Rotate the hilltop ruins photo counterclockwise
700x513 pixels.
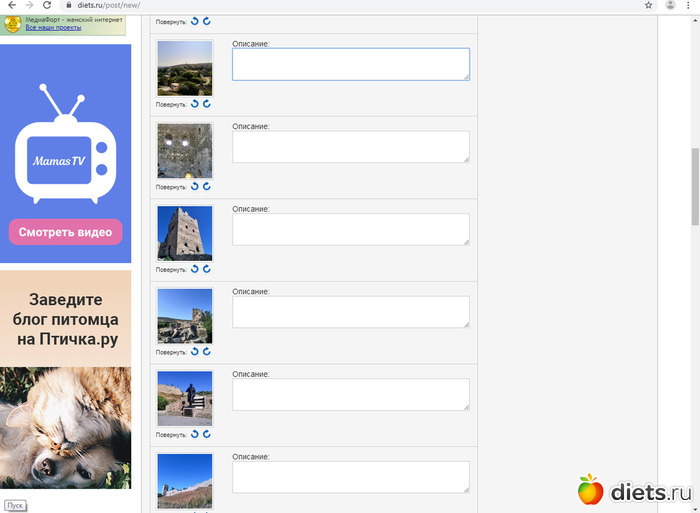pos(195,352)
